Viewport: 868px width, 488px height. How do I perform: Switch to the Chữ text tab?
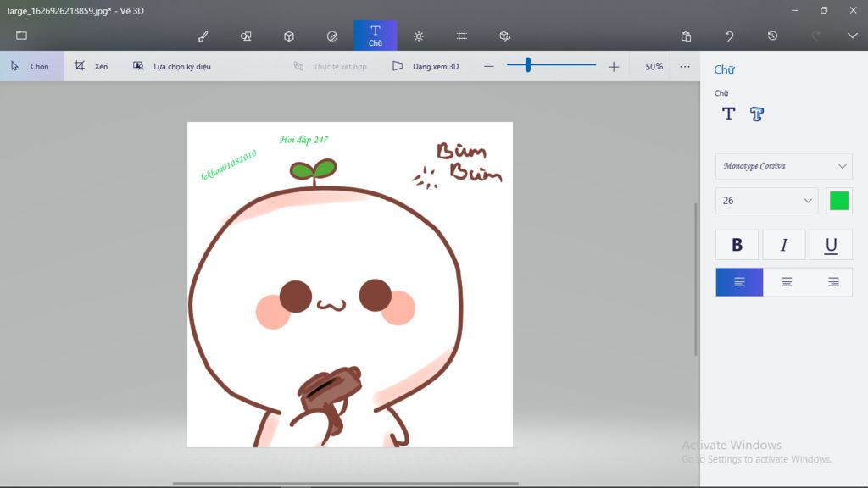tap(376, 36)
